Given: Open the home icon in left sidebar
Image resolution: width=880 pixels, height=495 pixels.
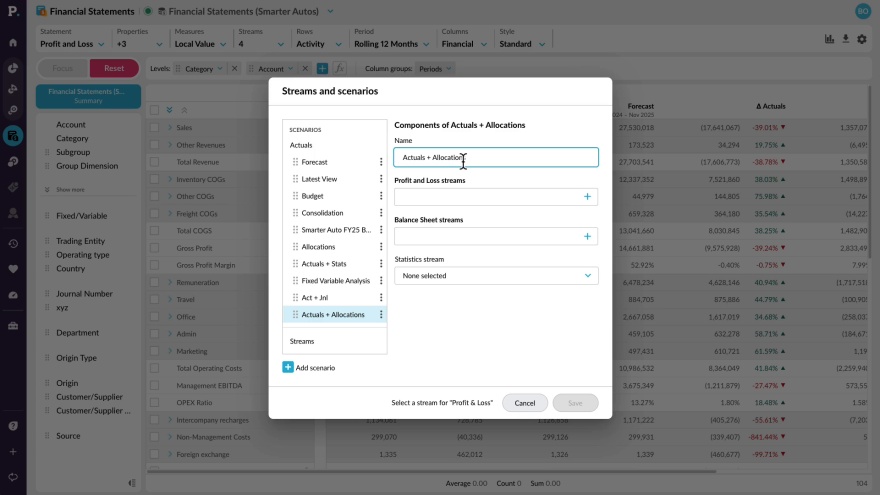Looking at the screenshot, I should (13, 43).
